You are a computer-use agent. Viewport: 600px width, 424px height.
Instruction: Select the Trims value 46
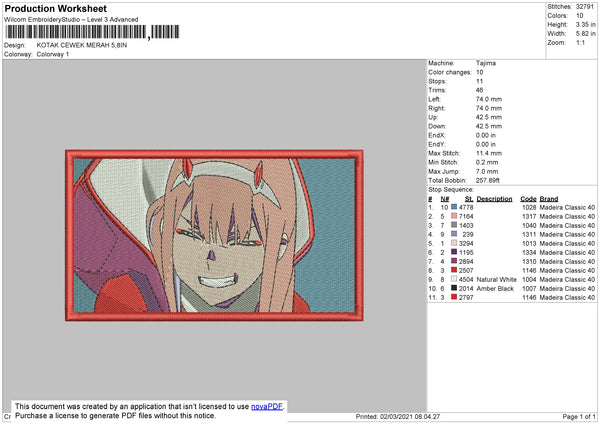(x=479, y=90)
